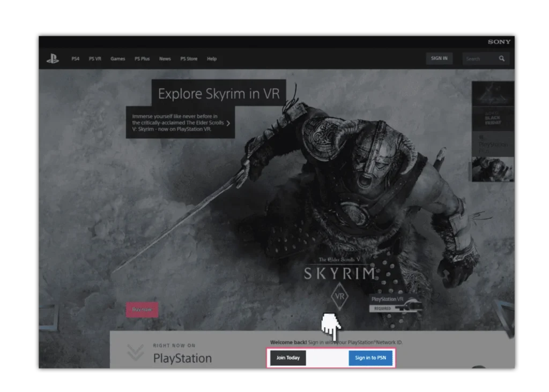Click the arrow beside Skyrim description
The image size is (549, 392).
[228, 123]
